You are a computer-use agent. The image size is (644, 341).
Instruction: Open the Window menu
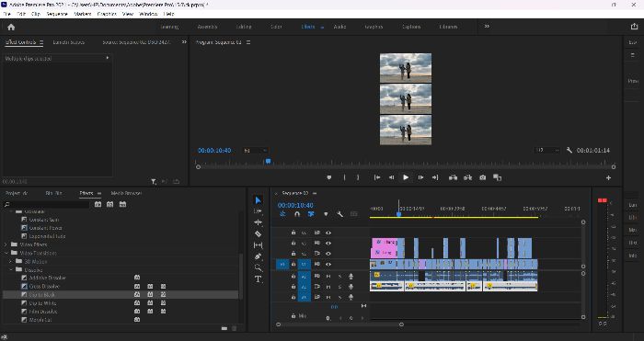pos(148,14)
